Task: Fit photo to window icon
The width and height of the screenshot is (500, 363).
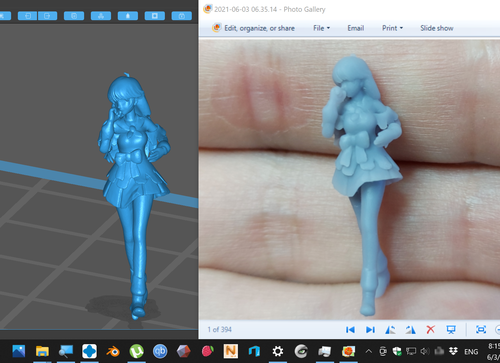Action: 481,330
